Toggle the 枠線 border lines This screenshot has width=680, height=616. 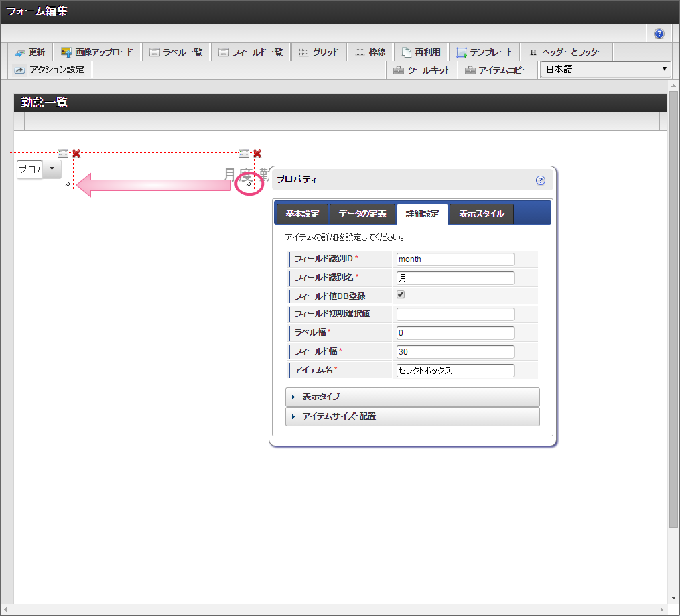[370, 52]
